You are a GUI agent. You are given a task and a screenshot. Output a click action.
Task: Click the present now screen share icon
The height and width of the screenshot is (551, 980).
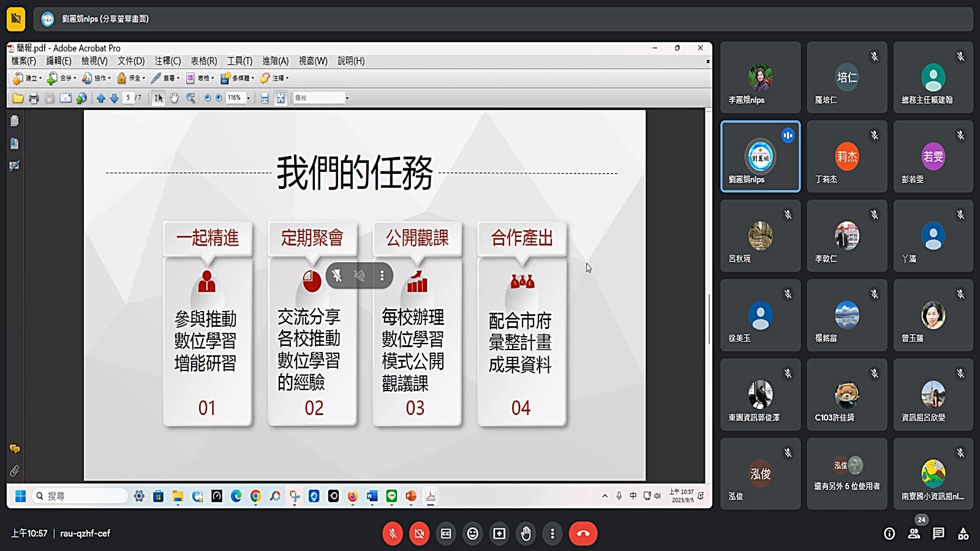(x=500, y=534)
